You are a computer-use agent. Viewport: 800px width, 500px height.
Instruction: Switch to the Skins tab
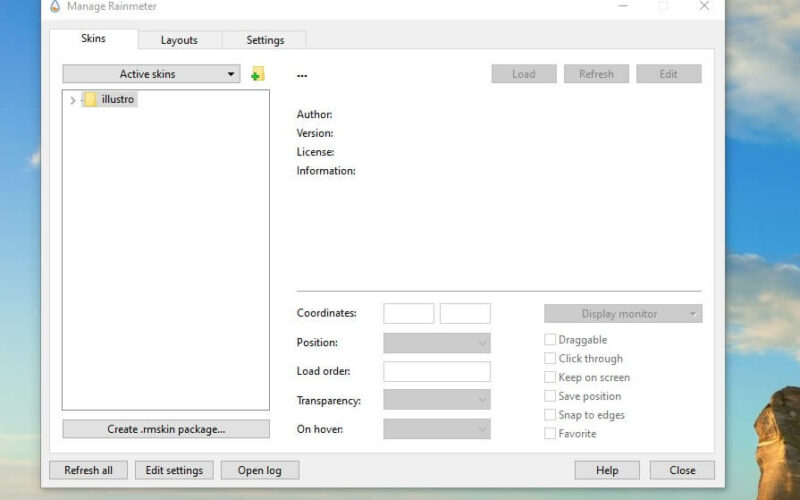coord(93,39)
